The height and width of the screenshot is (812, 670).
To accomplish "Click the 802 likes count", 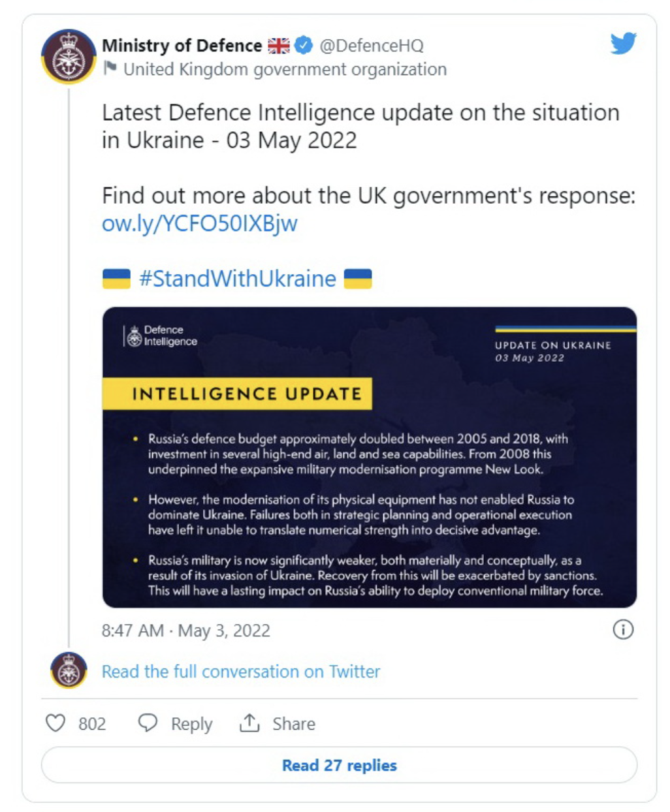I will (92, 724).
